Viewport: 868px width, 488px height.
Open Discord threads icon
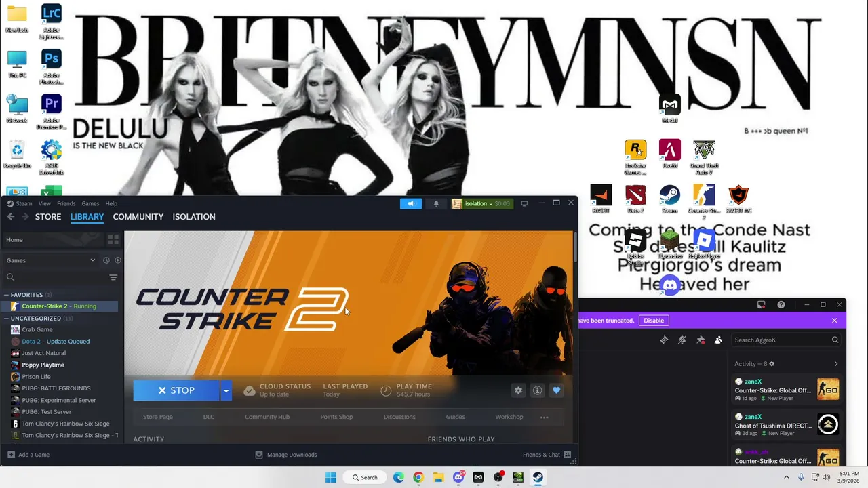664,340
